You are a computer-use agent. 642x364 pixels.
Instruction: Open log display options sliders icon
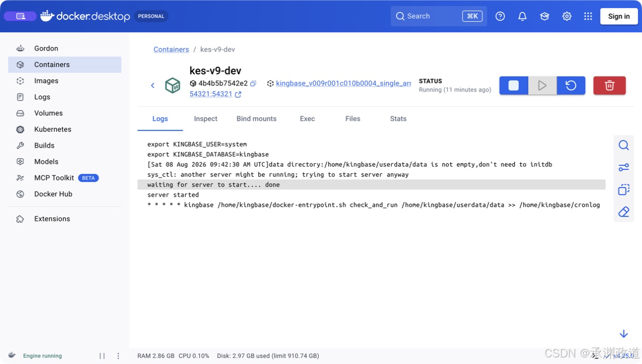pyautogui.click(x=624, y=167)
